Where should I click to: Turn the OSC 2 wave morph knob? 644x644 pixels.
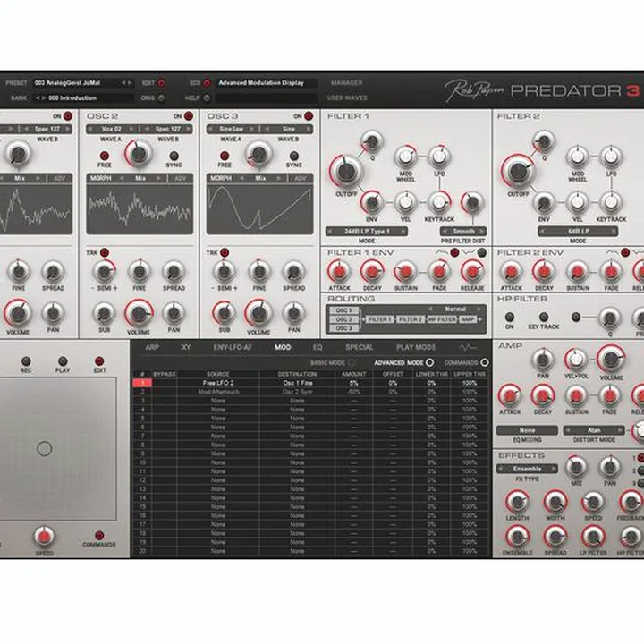139,154
